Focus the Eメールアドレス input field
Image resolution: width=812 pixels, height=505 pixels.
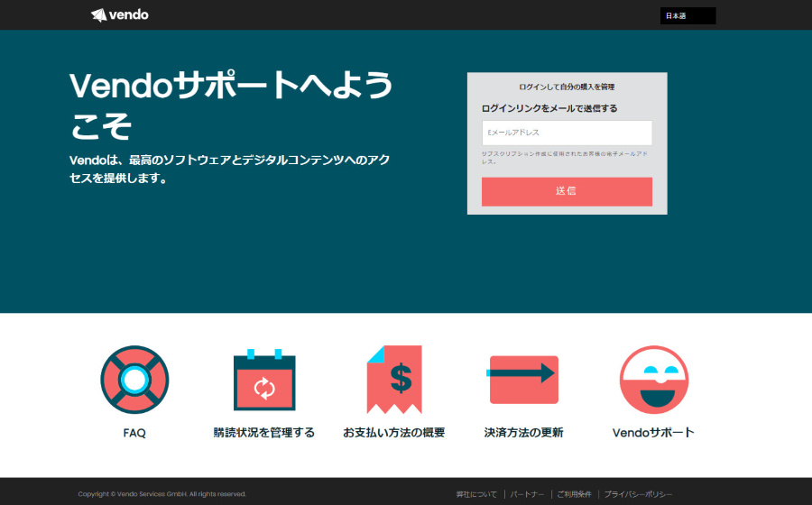pyautogui.click(x=567, y=133)
